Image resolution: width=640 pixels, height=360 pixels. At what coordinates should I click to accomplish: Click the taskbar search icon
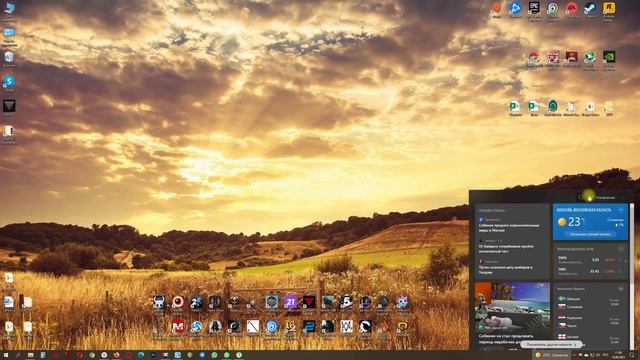tap(18, 356)
